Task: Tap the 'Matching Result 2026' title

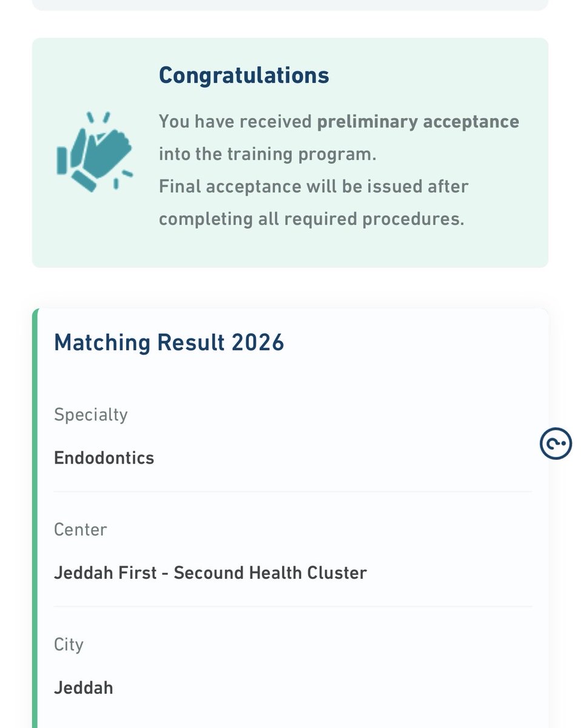Action: (x=169, y=343)
